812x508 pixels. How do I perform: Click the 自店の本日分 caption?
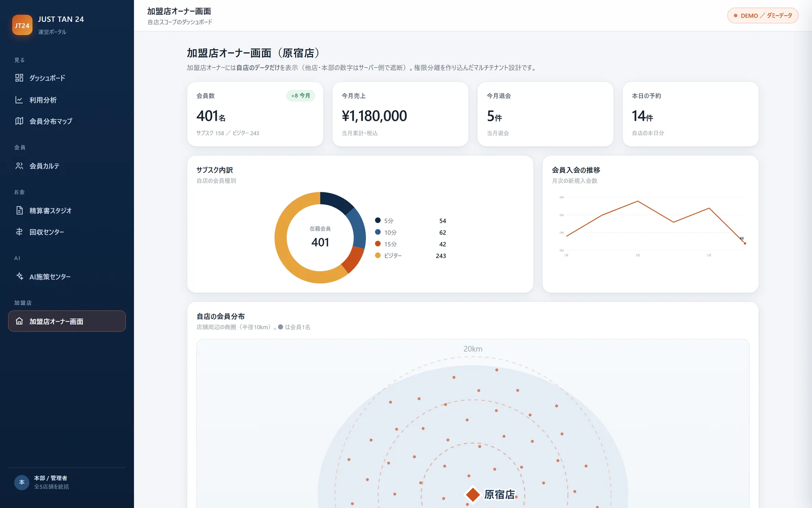[648, 133]
